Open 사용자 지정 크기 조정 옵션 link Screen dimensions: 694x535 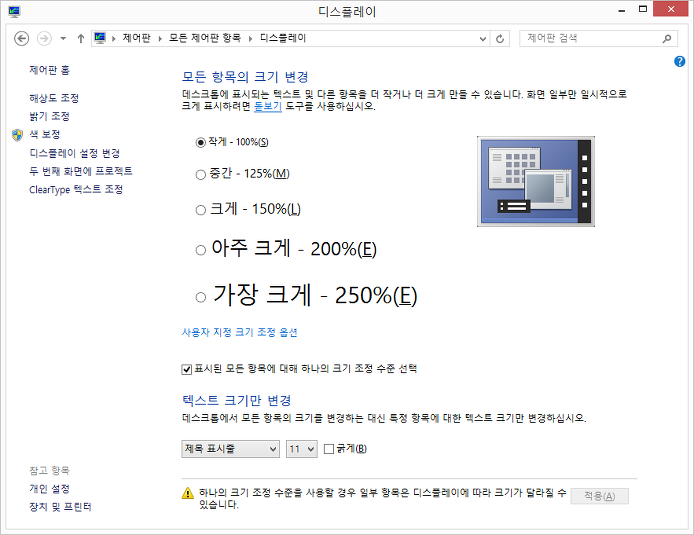click(239, 332)
